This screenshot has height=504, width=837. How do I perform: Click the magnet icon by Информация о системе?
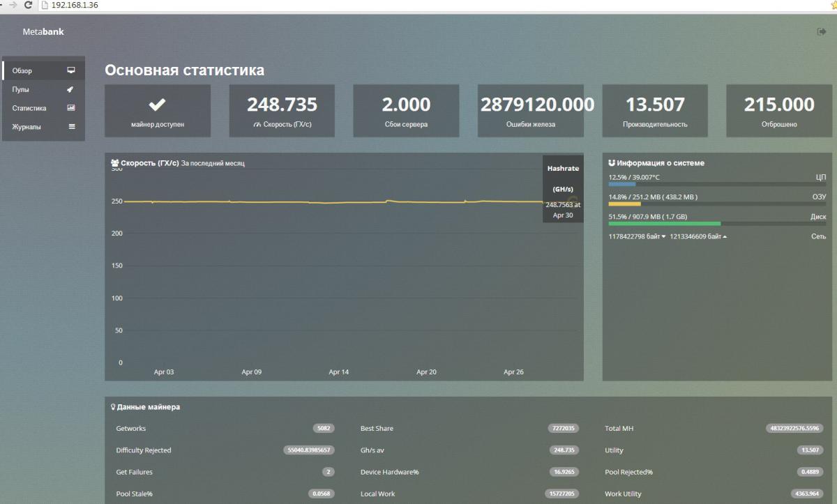(x=612, y=163)
